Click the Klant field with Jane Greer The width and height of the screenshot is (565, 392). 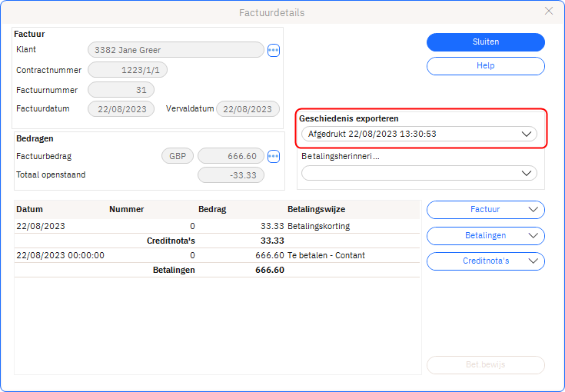coord(175,50)
